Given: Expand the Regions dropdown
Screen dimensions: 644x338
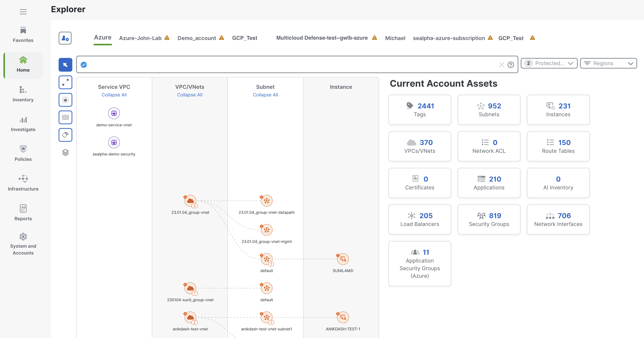Looking at the screenshot, I should pyautogui.click(x=608, y=63).
